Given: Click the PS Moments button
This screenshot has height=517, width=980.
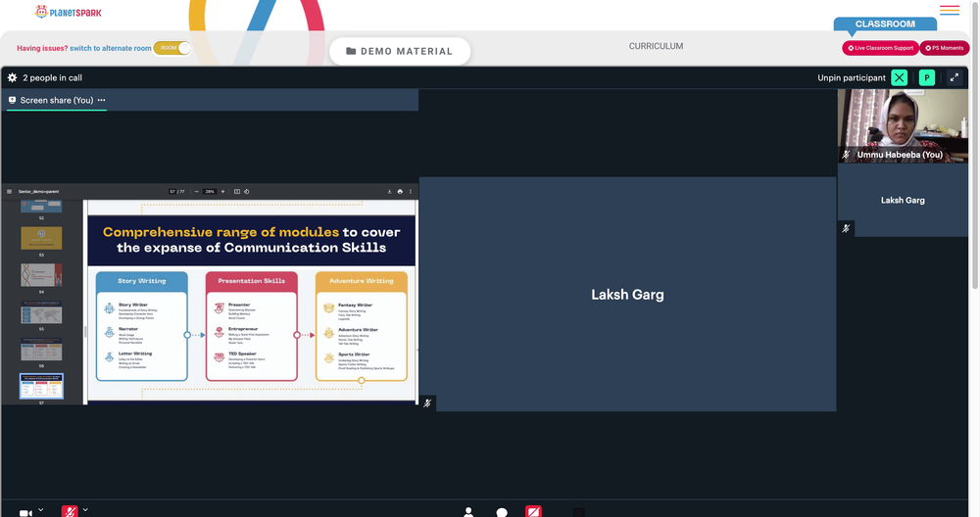Looking at the screenshot, I should tap(945, 48).
